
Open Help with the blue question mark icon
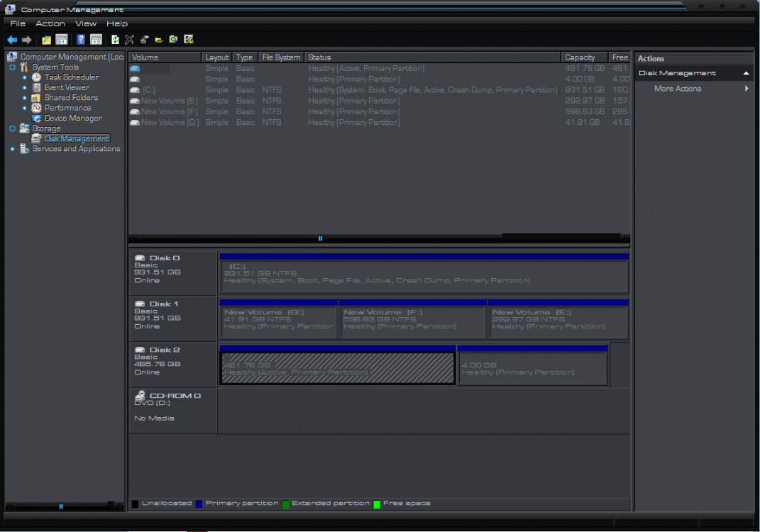81,40
